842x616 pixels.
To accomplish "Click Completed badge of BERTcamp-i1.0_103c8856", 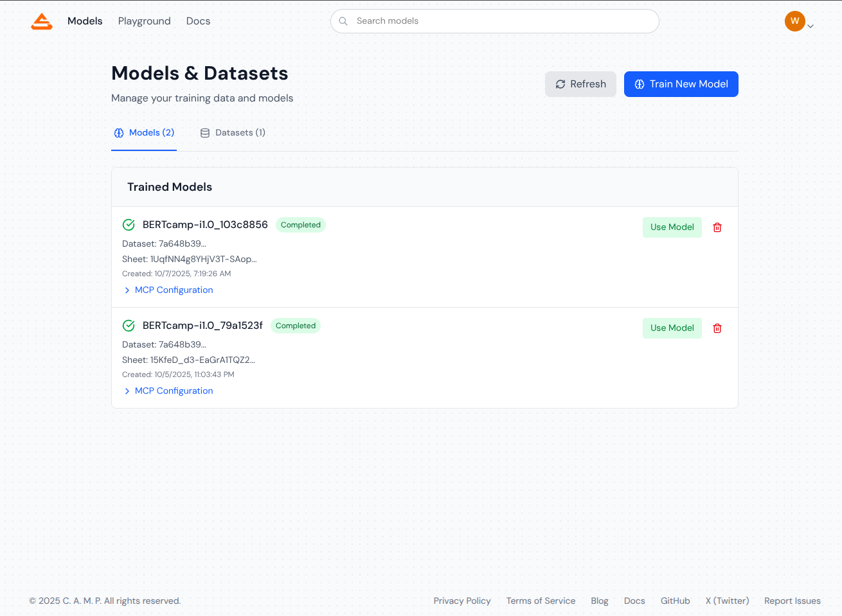I will click(x=301, y=225).
